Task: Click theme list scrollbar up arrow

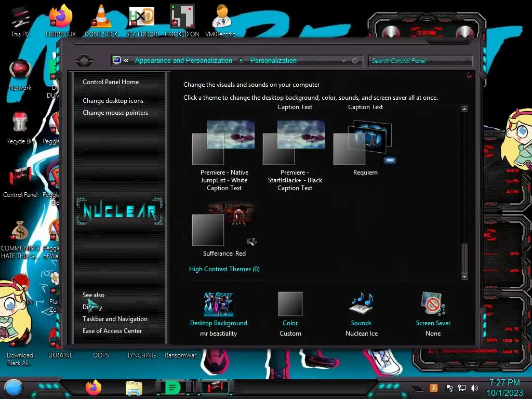Action: click(x=464, y=109)
